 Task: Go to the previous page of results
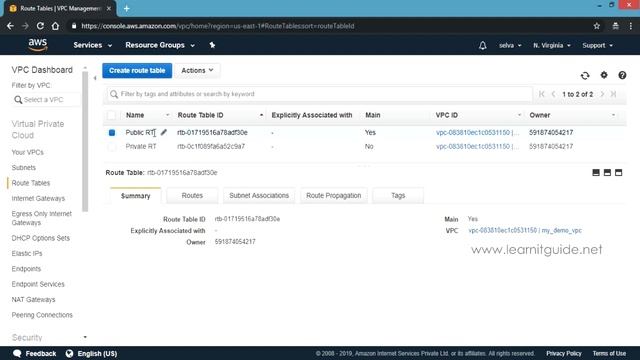pos(553,94)
